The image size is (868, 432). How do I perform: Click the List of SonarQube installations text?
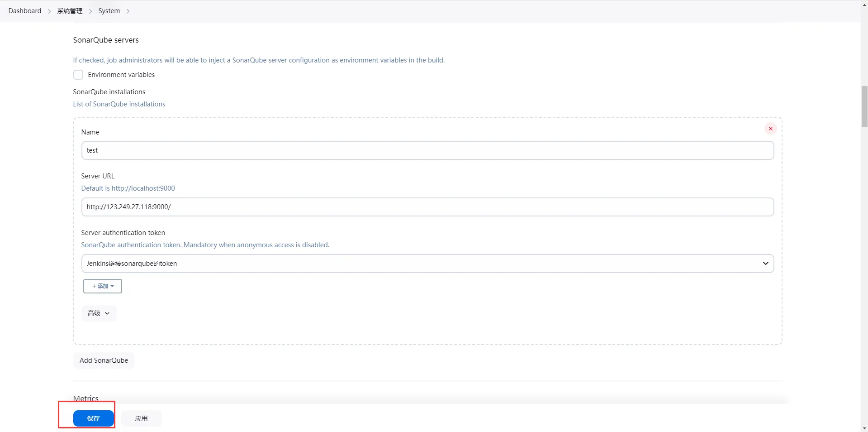[x=119, y=104]
